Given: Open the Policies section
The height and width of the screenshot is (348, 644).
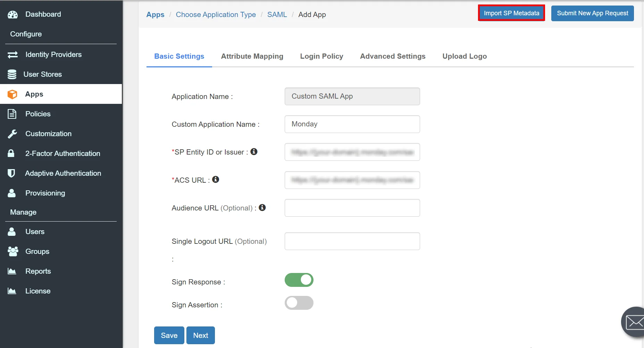Looking at the screenshot, I should (11, 114).
